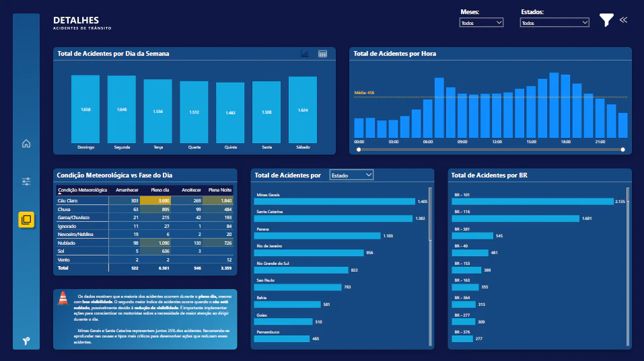Screen dimensions: 644x361
Task: Click the funnel filter icon
Action: (x=606, y=19)
